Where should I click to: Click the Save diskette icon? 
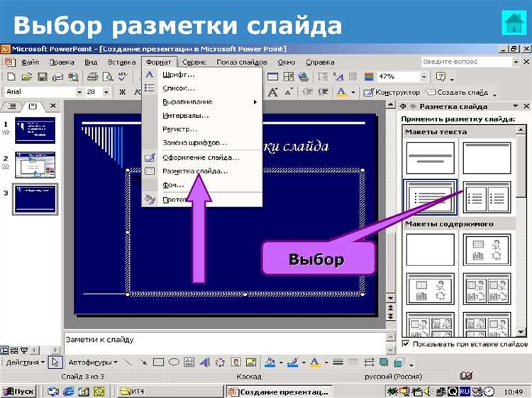[42, 77]
